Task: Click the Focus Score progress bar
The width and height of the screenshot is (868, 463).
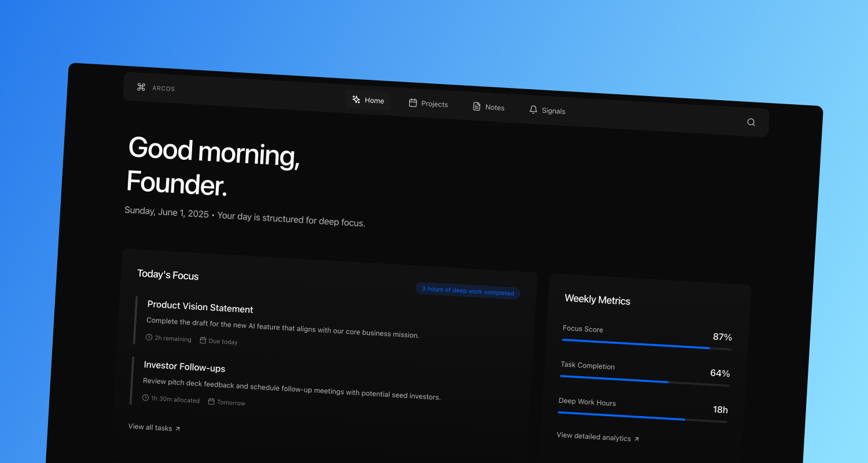Action: [646, 344]
